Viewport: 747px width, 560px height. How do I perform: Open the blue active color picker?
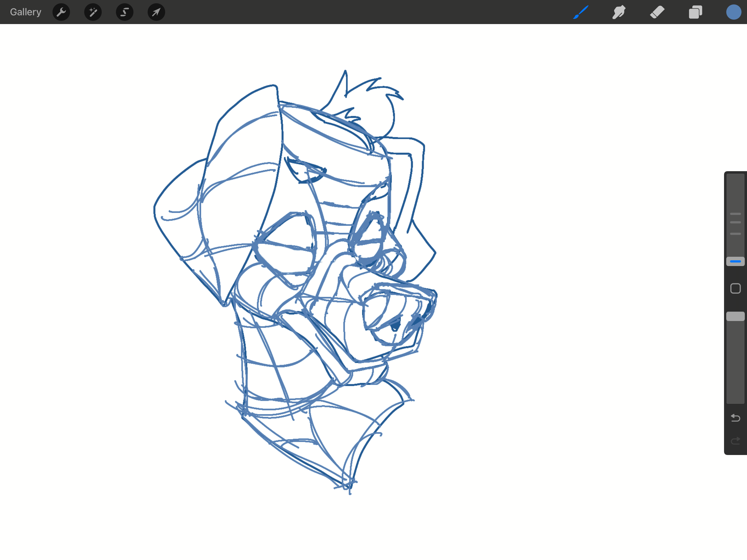coord(734,12)
